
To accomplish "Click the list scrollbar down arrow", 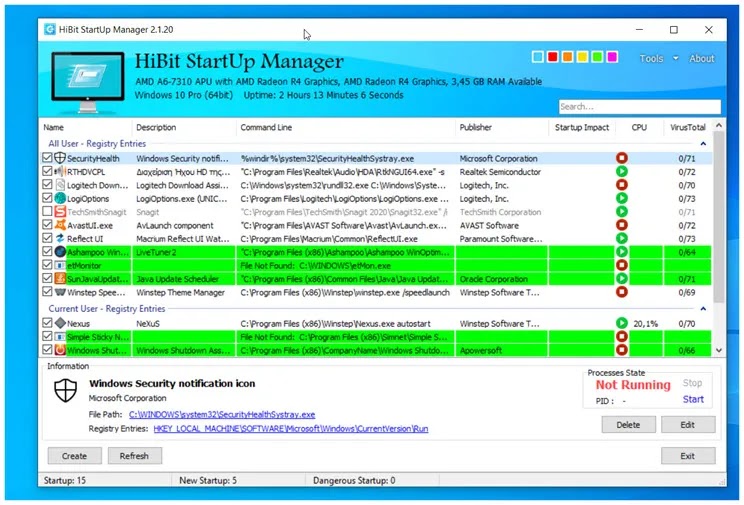I will (719, 350).
